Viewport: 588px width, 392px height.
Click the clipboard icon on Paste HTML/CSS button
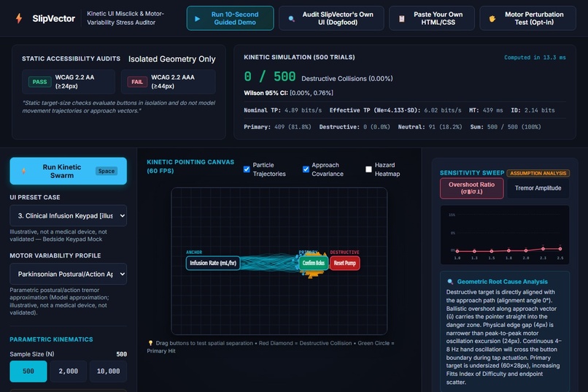click(x=402, y=18)
